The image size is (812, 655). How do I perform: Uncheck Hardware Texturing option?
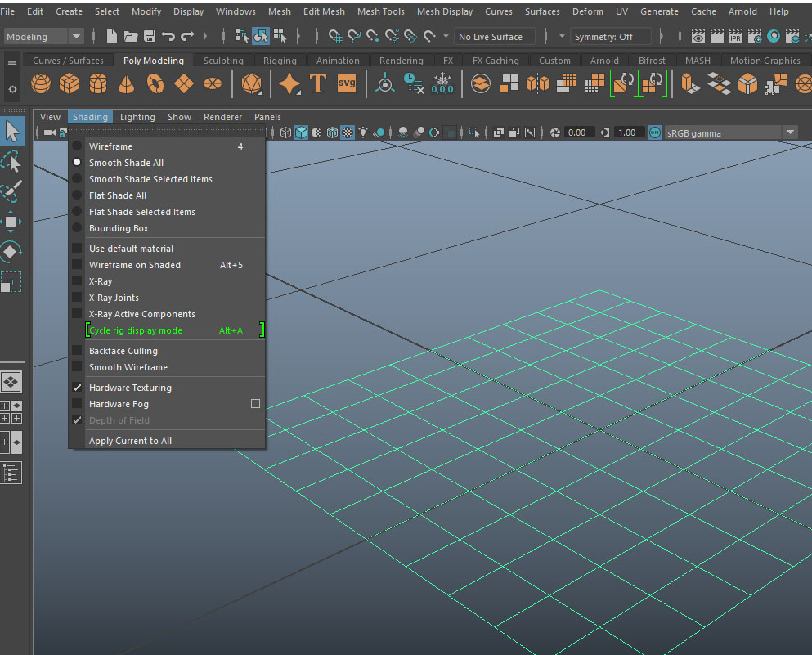coord(77,388)
